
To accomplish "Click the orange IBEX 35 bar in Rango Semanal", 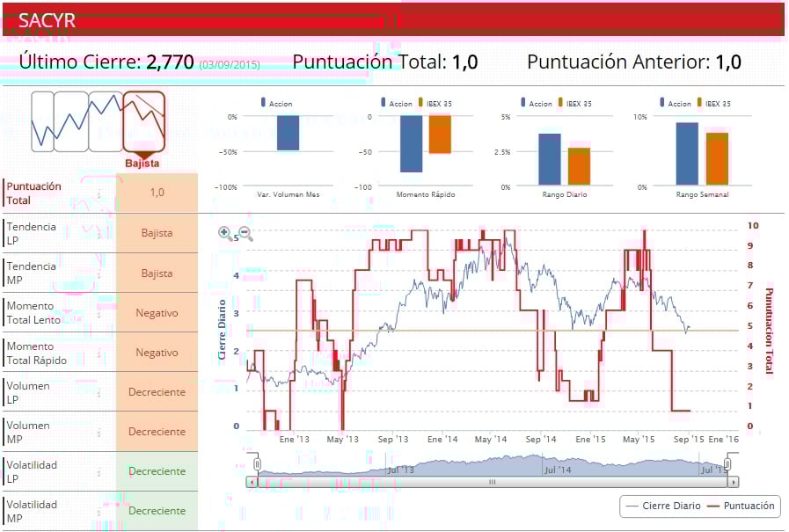I will tap(717, 159).
